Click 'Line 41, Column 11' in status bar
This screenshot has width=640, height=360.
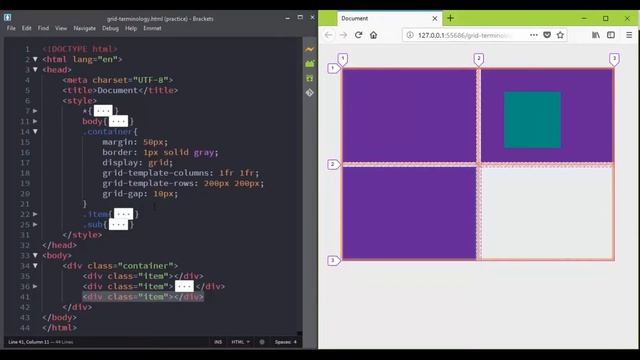29,342
